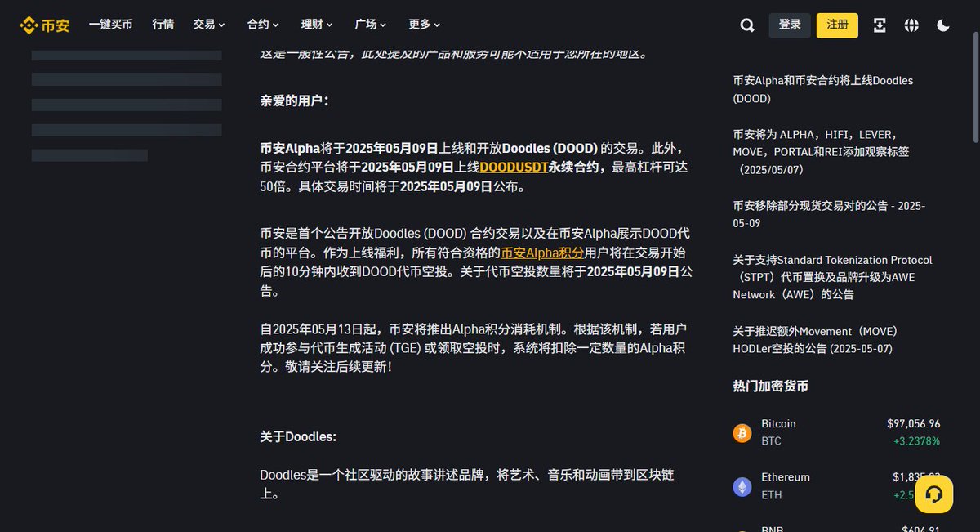Toggle dark mode moon icon
The image size is (980, 532).
click(x=943, y=25)
